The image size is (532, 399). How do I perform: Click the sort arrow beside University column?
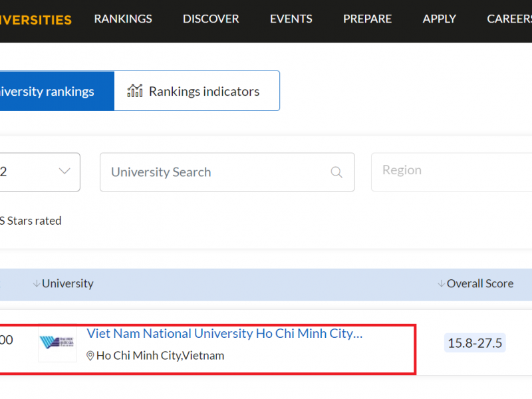[x=37, y=284]
